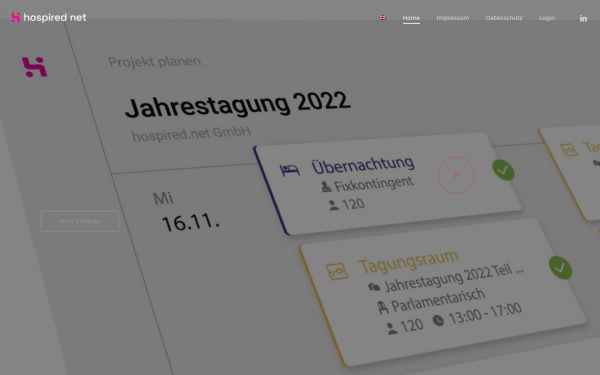Viewport: 600px width, 375px height.
Task: Open the LinkedIn icon link
Action: click(x=583, y=18)
